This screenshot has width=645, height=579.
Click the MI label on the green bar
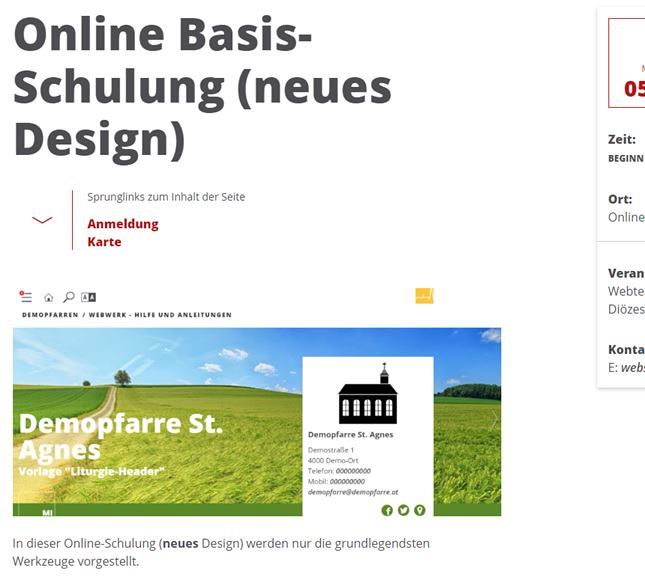click(47, 512)
